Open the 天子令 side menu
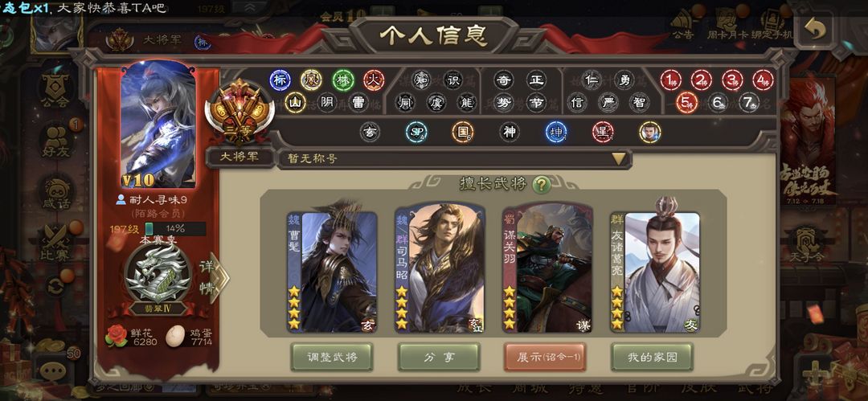Viewport: 868px width, 401px height. (807, 242)
